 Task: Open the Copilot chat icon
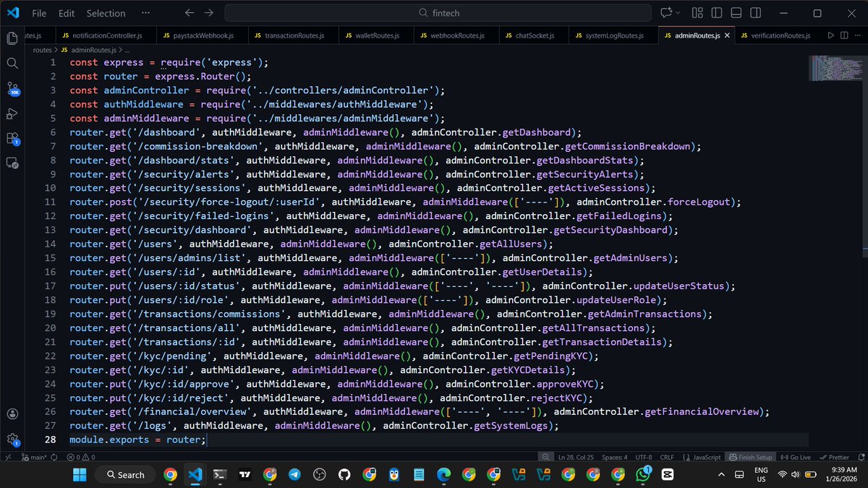pyautogui.click(x=666, y=13)
